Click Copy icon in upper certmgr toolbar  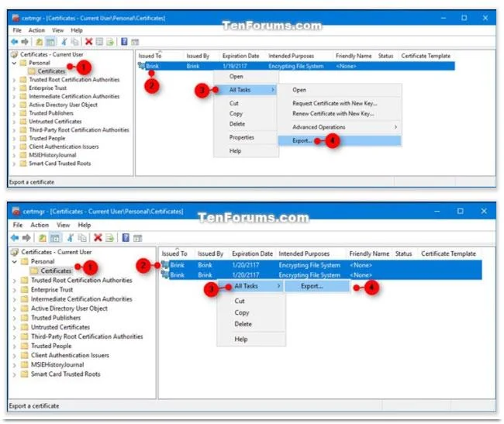pyautogui.click(x=75, y=42)
